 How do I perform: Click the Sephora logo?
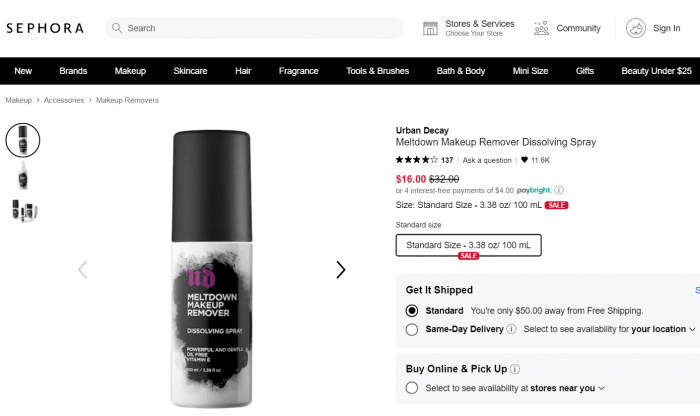coord(45,28)
